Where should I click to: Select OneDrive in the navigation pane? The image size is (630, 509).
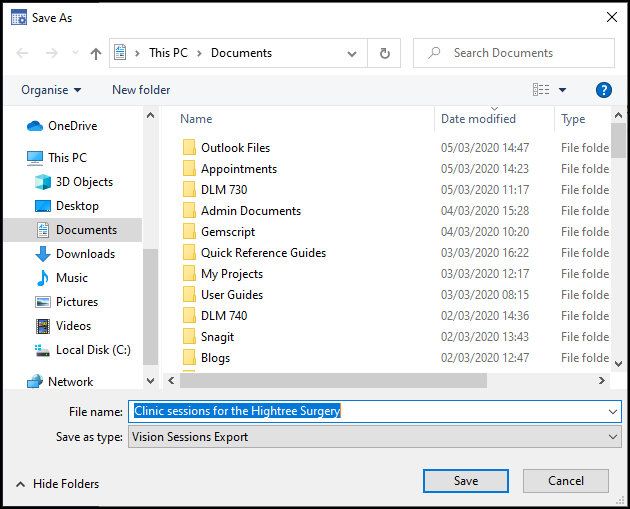pyautogui.click(x=72, y=126)
